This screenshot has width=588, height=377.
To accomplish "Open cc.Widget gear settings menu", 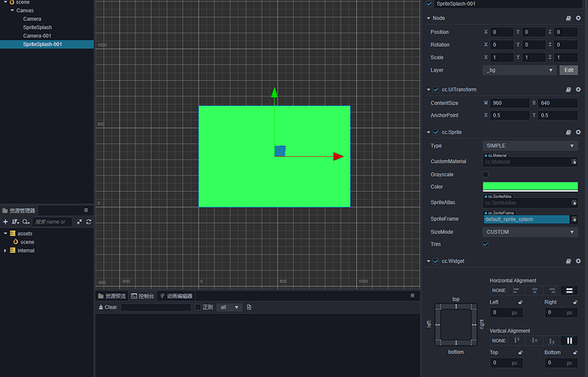I will tap(579, 261).
